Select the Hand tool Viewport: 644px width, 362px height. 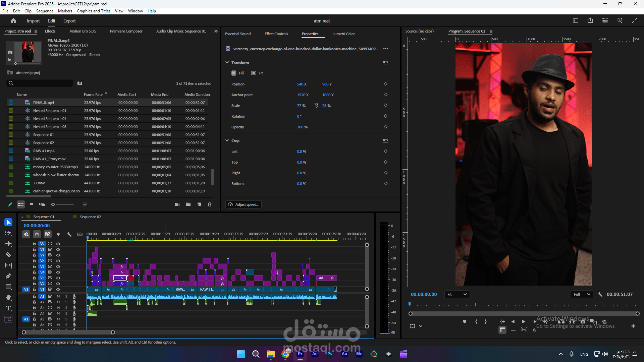coord(8,298)
